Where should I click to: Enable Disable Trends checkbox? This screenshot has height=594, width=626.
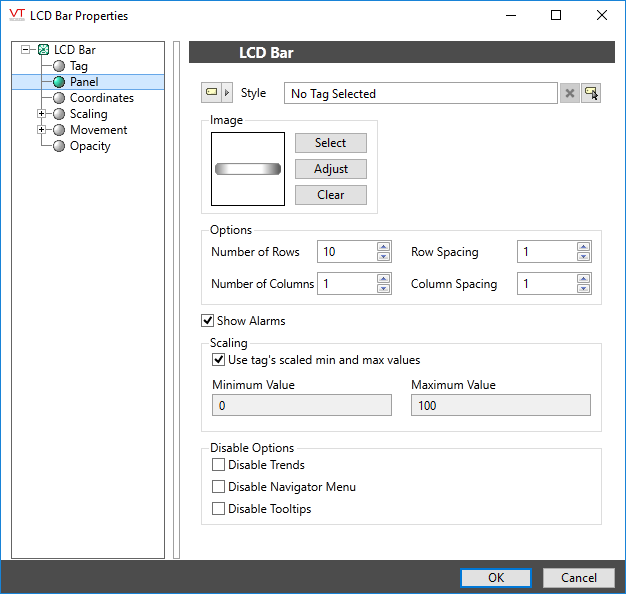[x=219, y=465]
